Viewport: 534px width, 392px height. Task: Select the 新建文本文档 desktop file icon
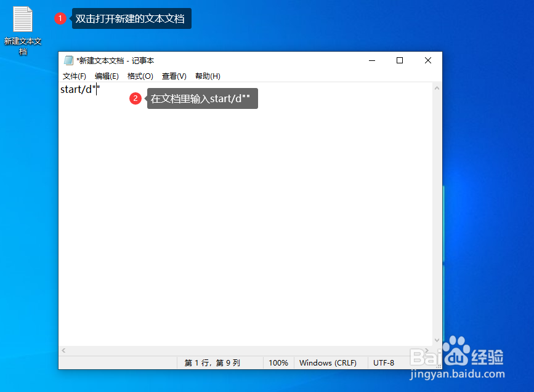click(22, 30)
